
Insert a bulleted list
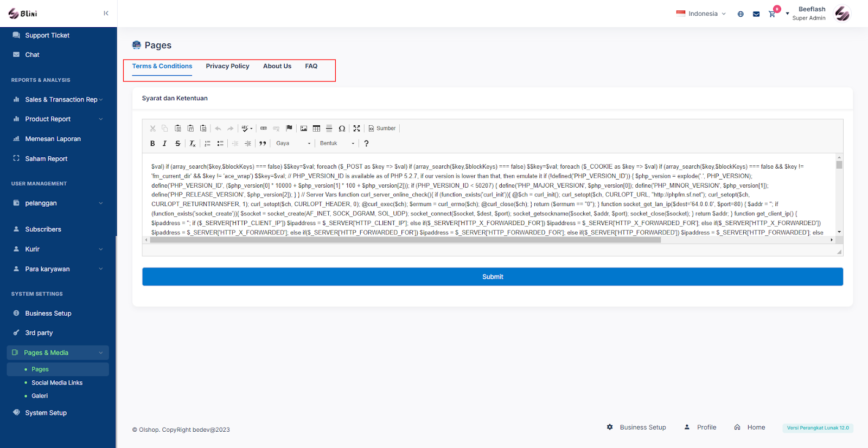220,144
